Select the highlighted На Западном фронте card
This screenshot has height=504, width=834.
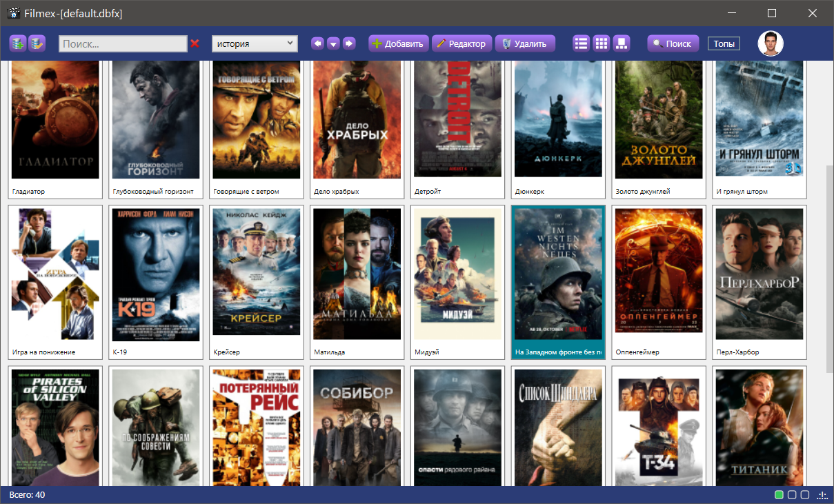point(559,282)
